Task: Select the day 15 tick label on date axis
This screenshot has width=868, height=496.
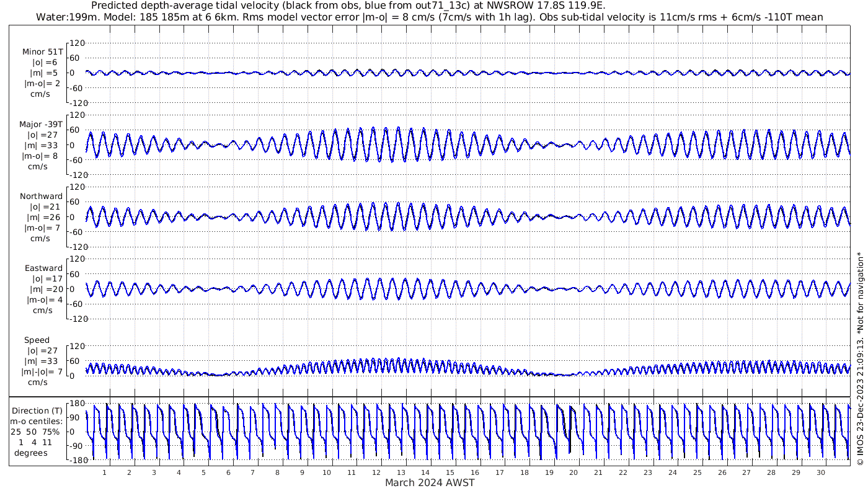Action: 450,472
